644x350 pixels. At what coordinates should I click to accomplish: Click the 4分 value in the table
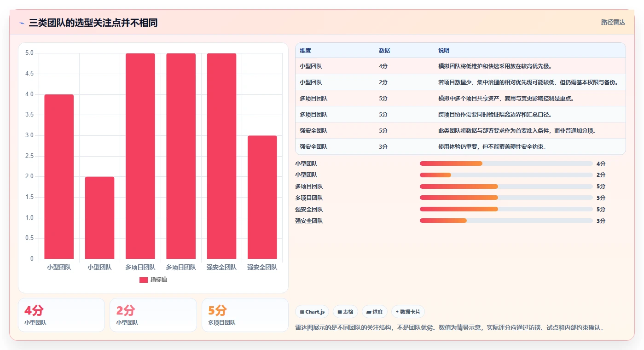pos(383,66)
